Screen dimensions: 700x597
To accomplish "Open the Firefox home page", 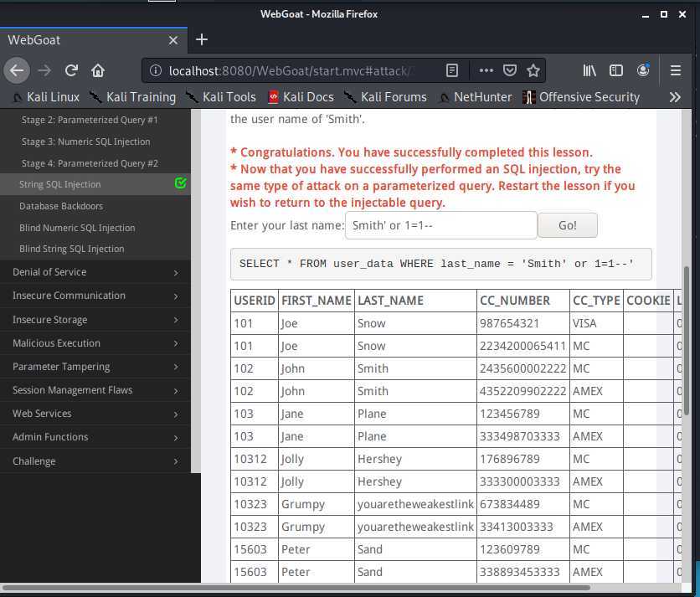I will [98, 70].
